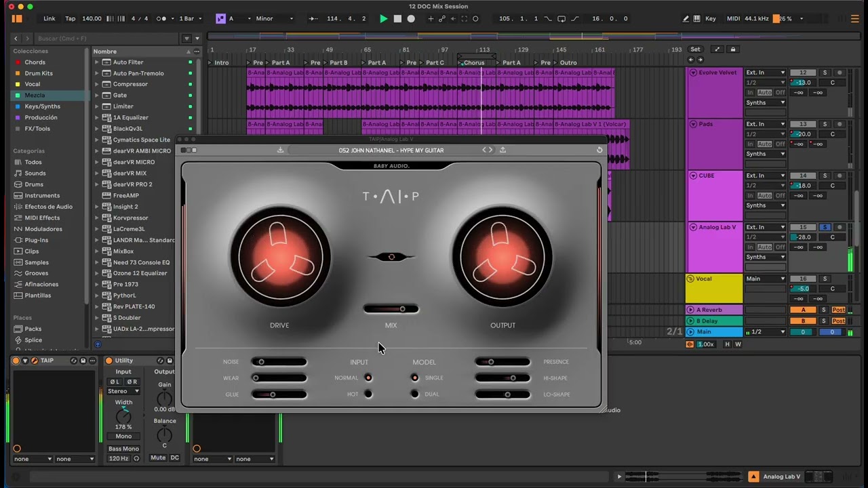Save the Utility device preset
Viewport: 868px width, 488px height.
(x=170, y=361)
